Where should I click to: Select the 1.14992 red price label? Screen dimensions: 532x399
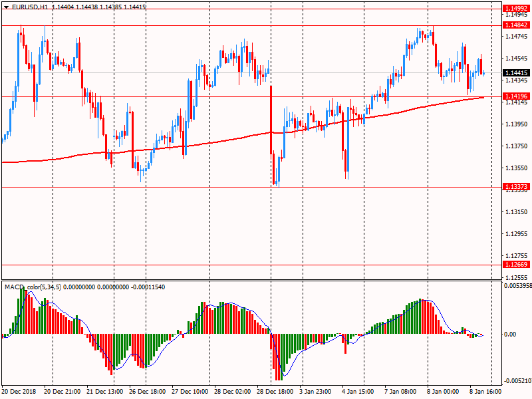[516, 9]
